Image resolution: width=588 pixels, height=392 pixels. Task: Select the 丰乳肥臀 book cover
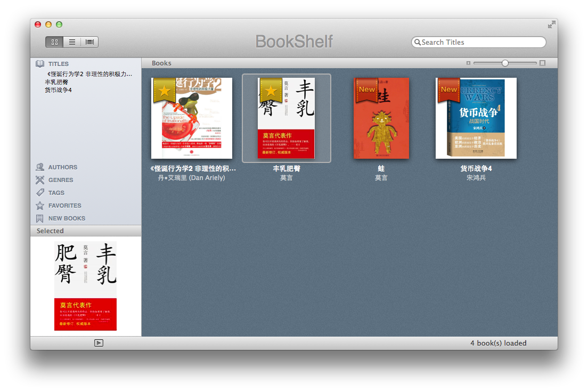point(286,118)
